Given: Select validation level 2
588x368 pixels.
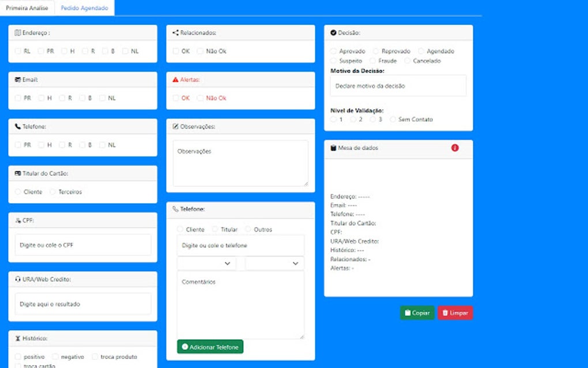Looking at the screenshot, I should coord(353,119).
